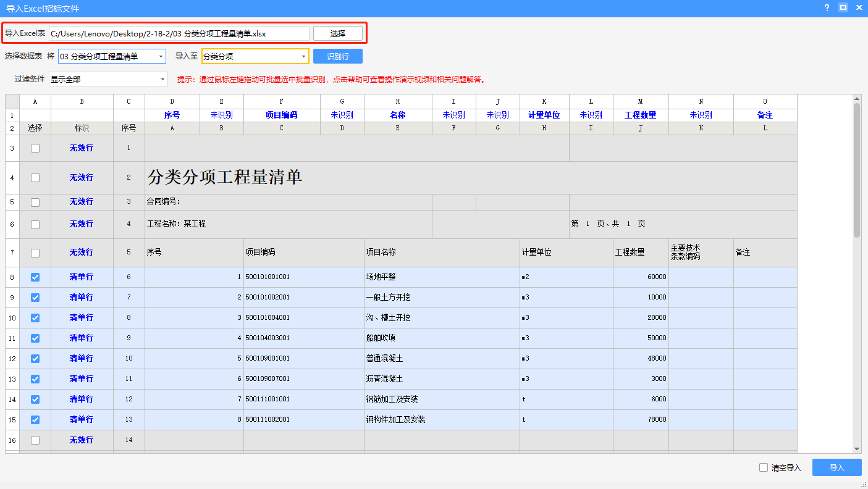Click the vertical scrollbar thumb
The width and height of the screenshot is (868, 489).
coord(856,170)
